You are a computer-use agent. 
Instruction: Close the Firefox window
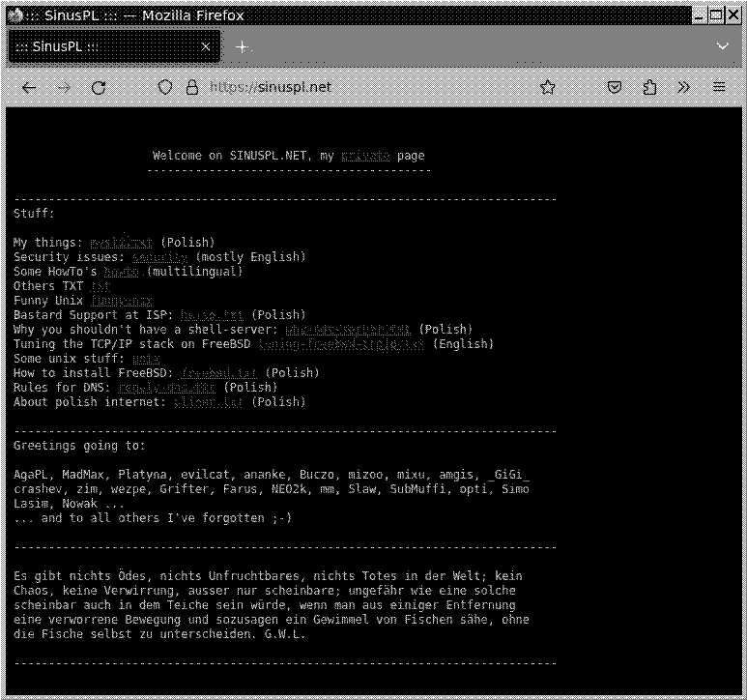(x=733, y=15)
